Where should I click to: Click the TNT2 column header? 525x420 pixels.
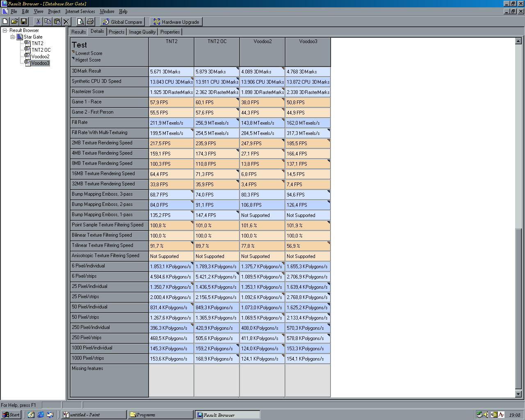pos(171,52)
